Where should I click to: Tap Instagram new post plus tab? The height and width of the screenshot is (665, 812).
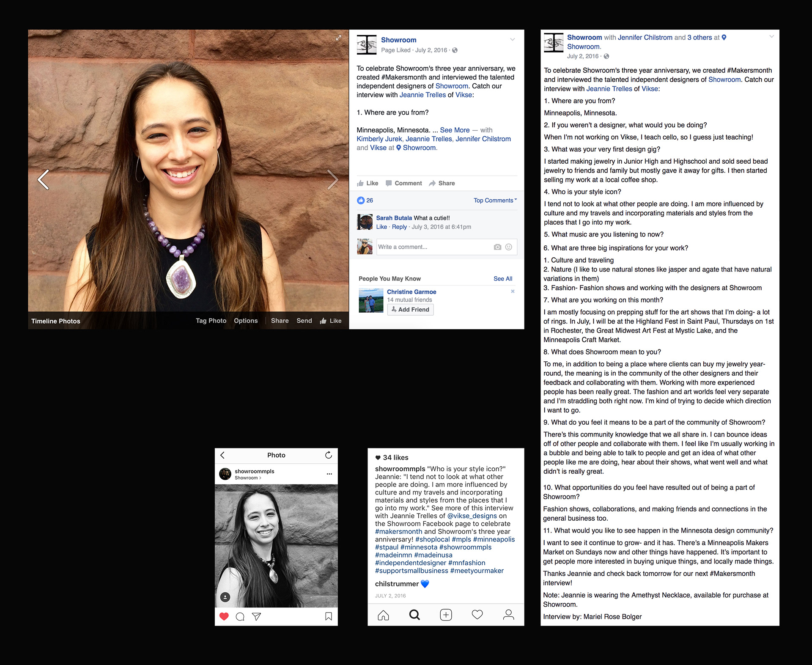[446, 615]
